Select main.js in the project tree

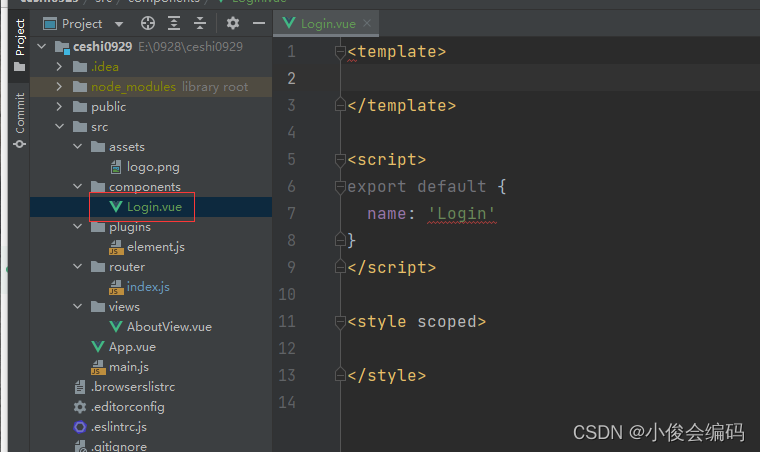(x=128, y=367)
